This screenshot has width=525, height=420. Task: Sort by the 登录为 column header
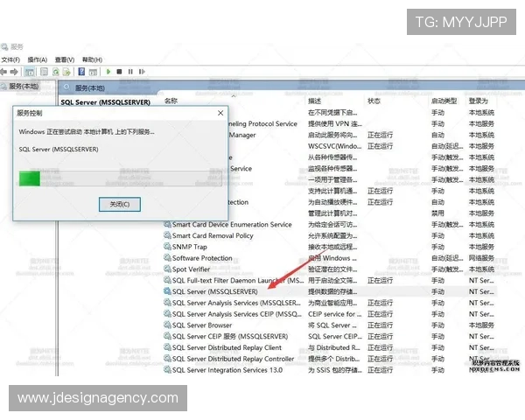(478, 101)
